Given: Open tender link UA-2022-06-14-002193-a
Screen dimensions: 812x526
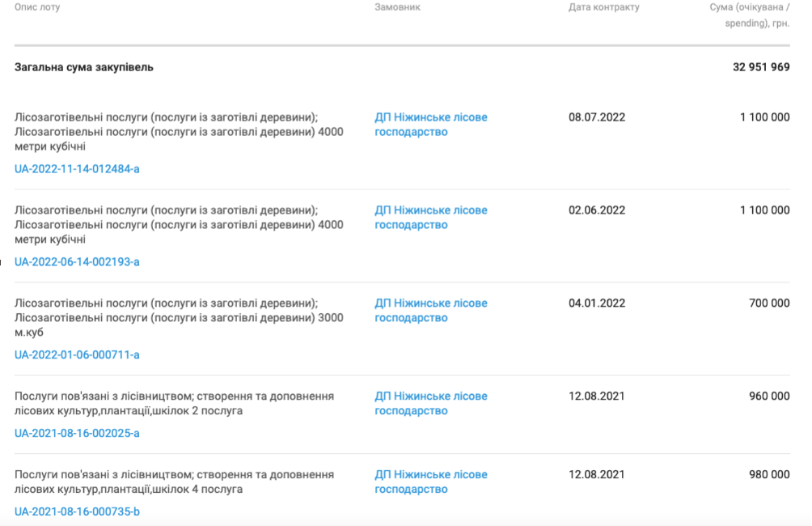Looking at the screenshot, I should pyautogui.click(x=77, y=262).
